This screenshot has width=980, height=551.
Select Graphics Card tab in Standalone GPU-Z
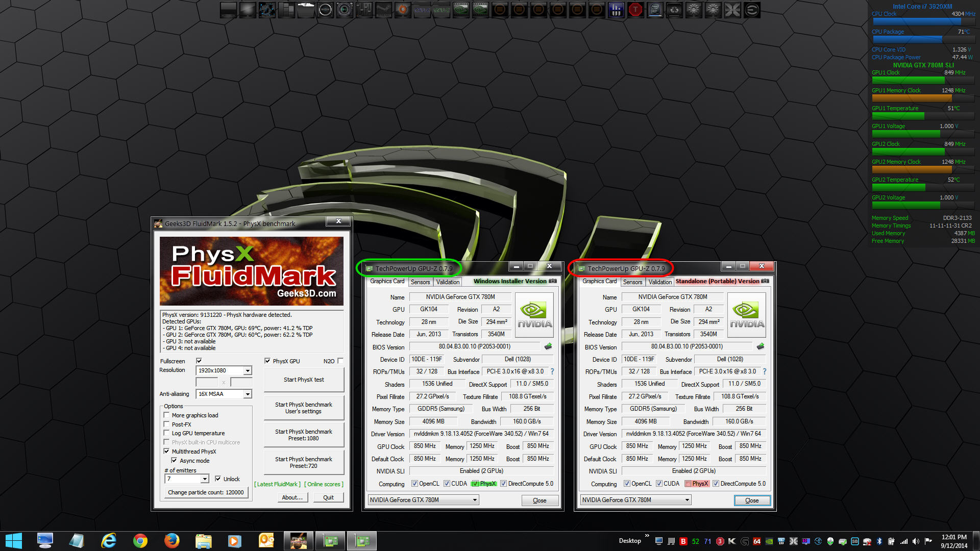tap(600, 281)
